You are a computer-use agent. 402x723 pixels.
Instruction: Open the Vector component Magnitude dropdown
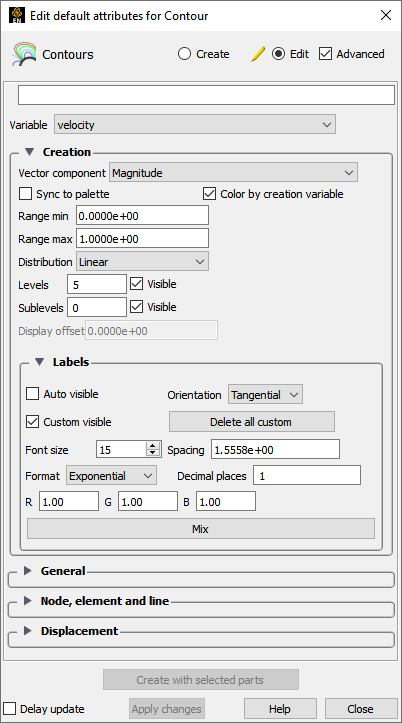click(x=233, y=173)
